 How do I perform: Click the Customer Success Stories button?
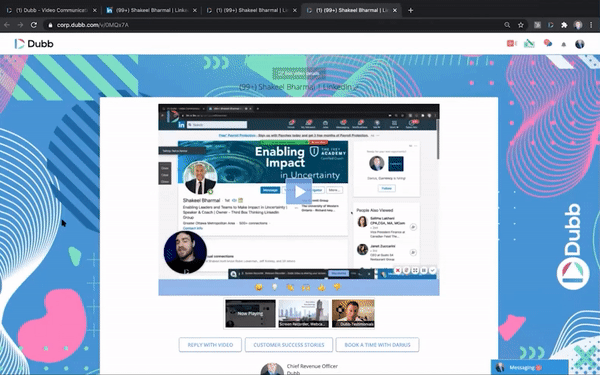(x=289, y=345)
